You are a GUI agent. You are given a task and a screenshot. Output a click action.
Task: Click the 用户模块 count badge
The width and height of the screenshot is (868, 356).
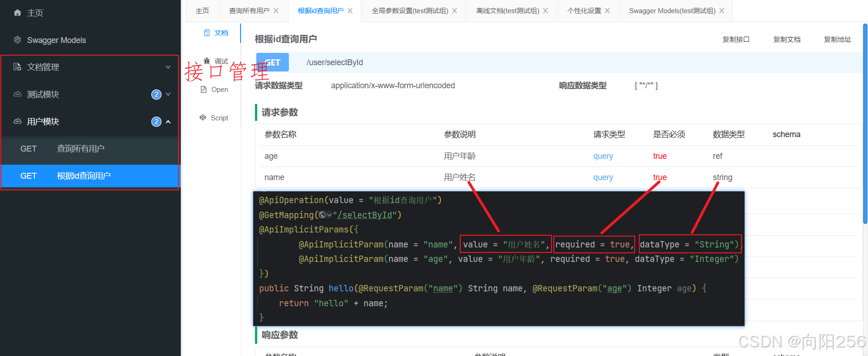[156, 121]
